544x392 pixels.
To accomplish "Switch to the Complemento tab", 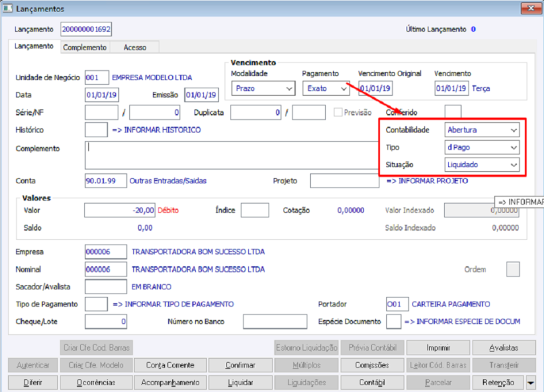I will click(x=84, y=48).
